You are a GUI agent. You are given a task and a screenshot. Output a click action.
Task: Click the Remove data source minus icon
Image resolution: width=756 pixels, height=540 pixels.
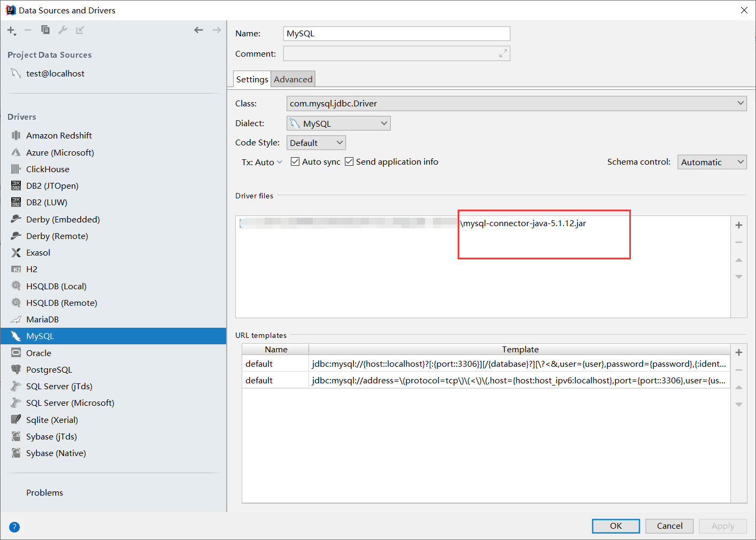pyautogui.click(x=28, y=30)
